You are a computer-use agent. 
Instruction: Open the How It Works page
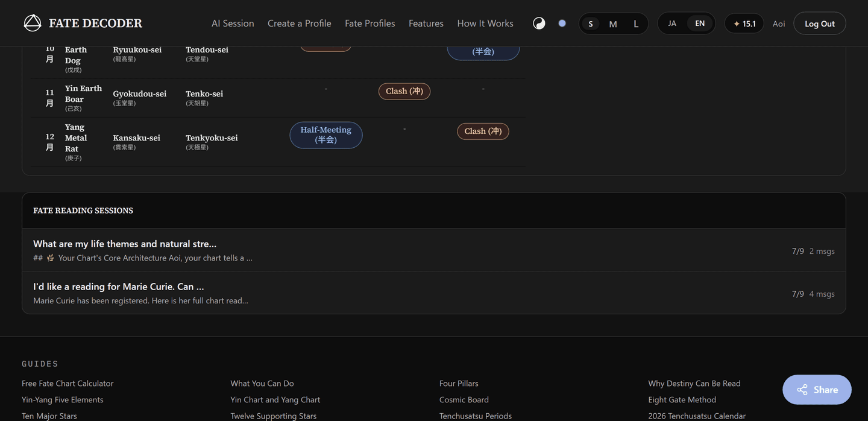pyautogui.click(x=485, y=24)
